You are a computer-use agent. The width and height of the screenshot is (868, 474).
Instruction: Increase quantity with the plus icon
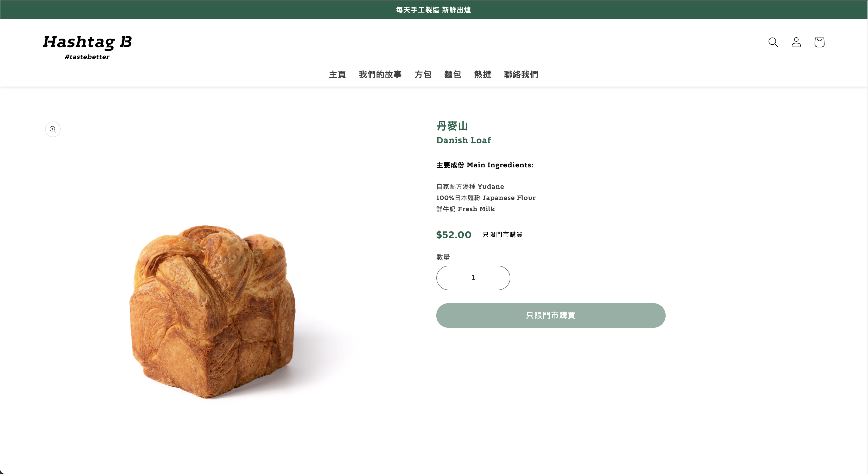(498, 278)
